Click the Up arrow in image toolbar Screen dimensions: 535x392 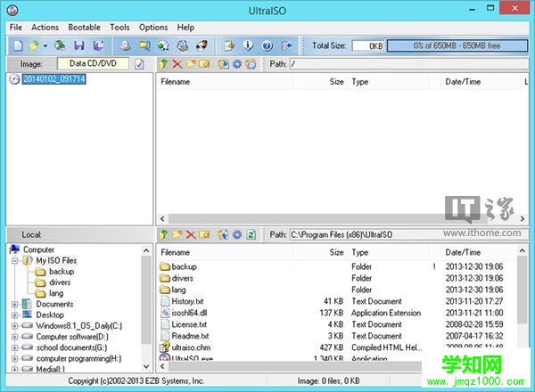pos(163,64)
